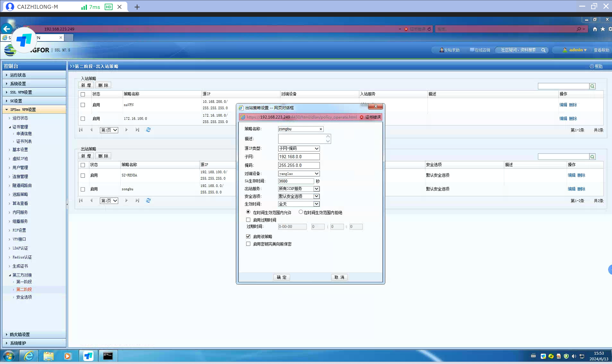Click the browser back arrow button

(x=7, y=29)
